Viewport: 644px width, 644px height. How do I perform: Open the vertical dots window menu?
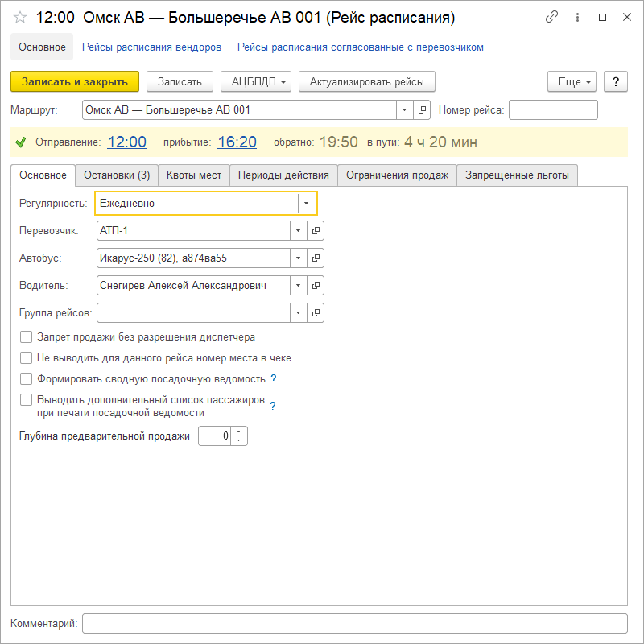[x=576, y=17]
